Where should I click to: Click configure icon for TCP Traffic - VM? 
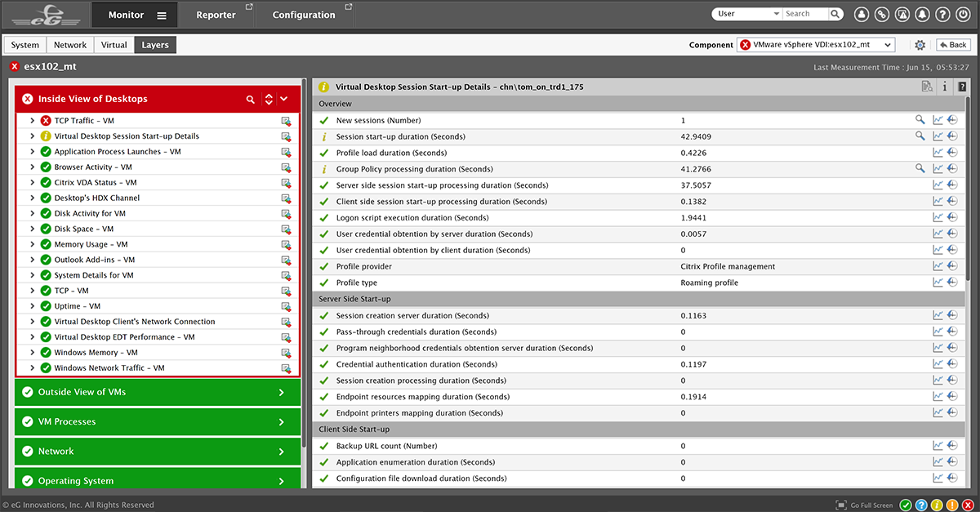tap(286, 121)
